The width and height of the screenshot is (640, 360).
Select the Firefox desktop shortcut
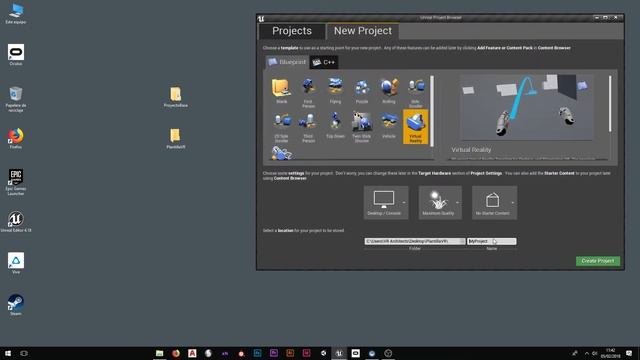(16, 139)
